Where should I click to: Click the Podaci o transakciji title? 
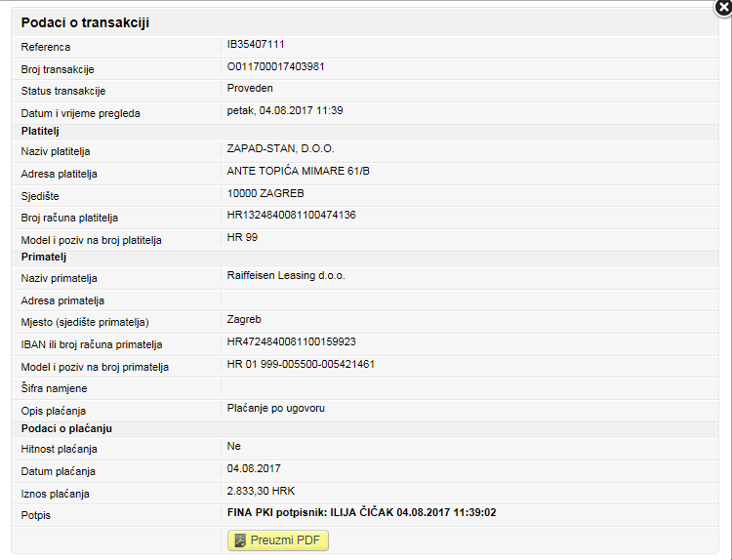85,22
